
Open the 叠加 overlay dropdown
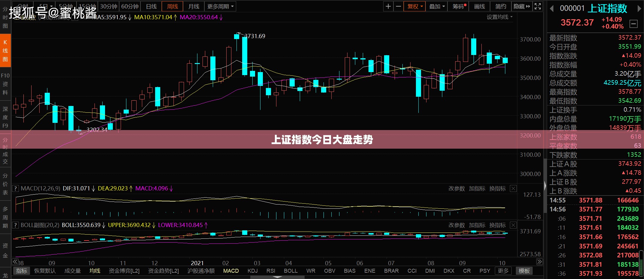coord(437,6)
